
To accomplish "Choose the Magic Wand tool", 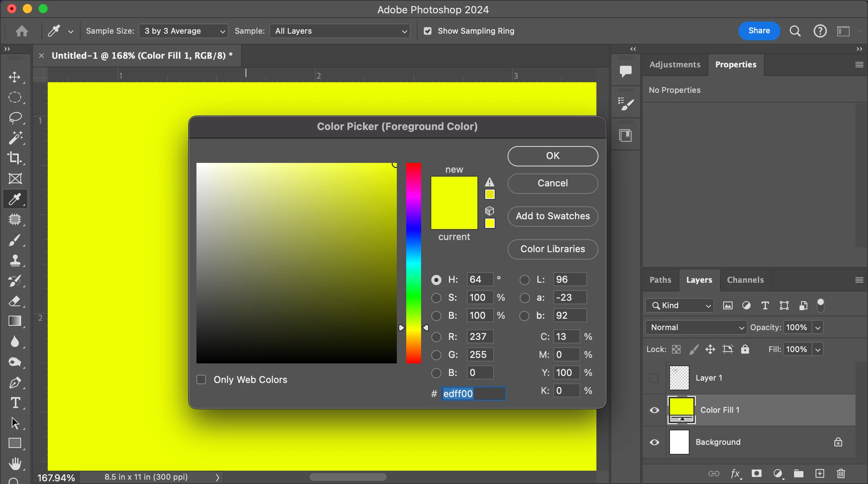I will pos(15,138).
